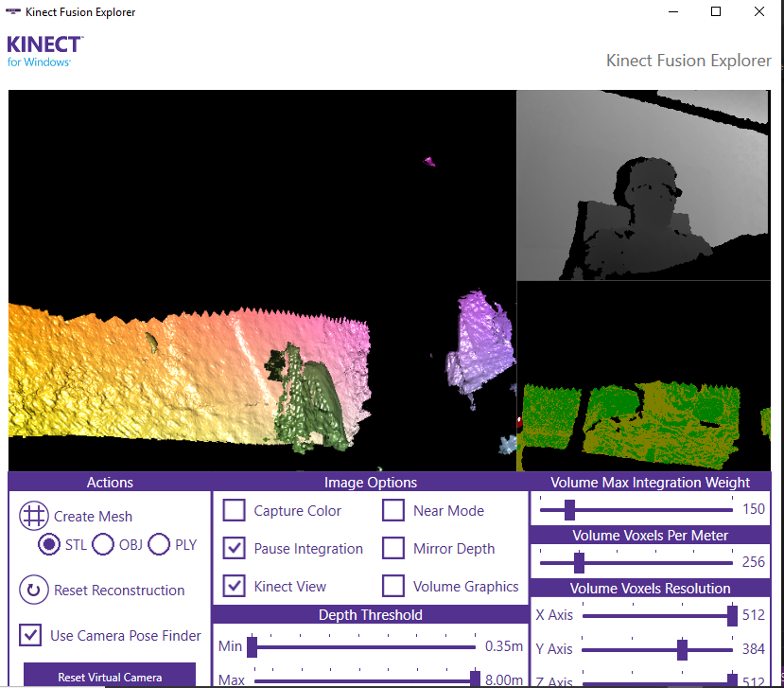Click the green tracking residuals preview
The height and width of the screenshot is (688, 784).
coord(643,376)
